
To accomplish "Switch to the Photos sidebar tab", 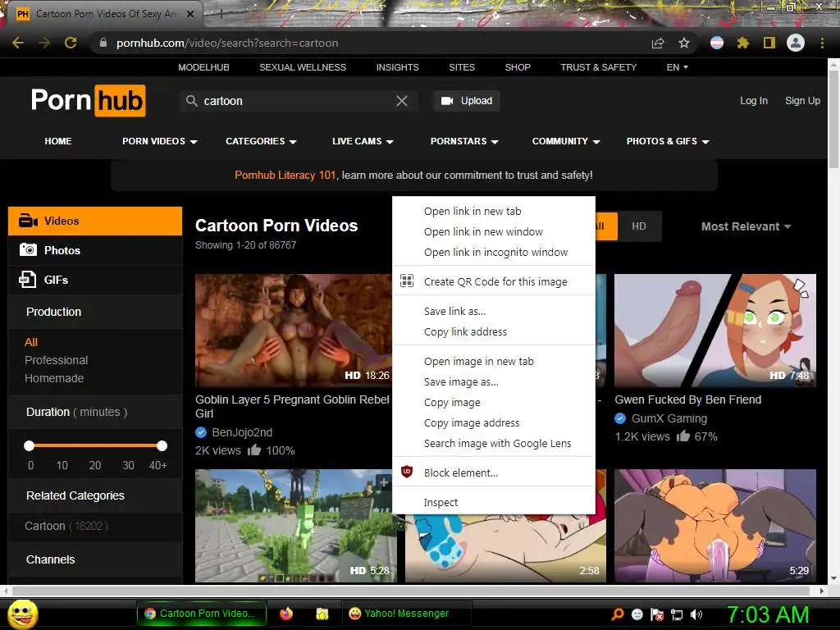I will pos(95,250).
